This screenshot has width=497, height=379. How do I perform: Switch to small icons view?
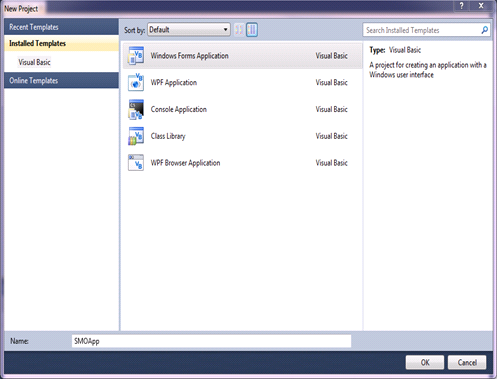pos(239,30)
